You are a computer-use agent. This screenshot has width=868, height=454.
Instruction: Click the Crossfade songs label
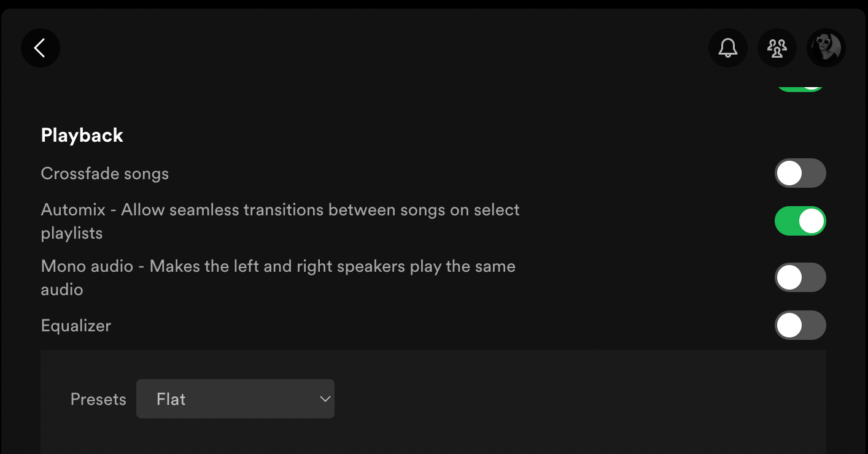105,174
